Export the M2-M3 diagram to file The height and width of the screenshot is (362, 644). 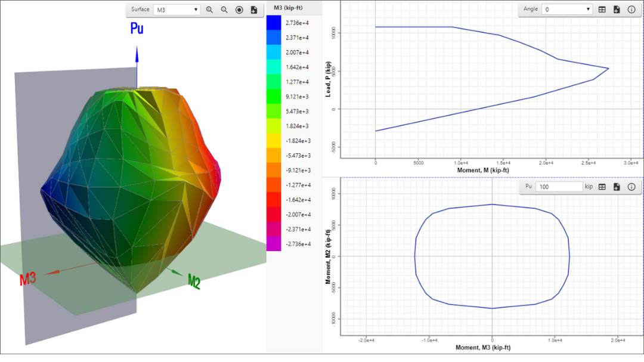[617, 187]
